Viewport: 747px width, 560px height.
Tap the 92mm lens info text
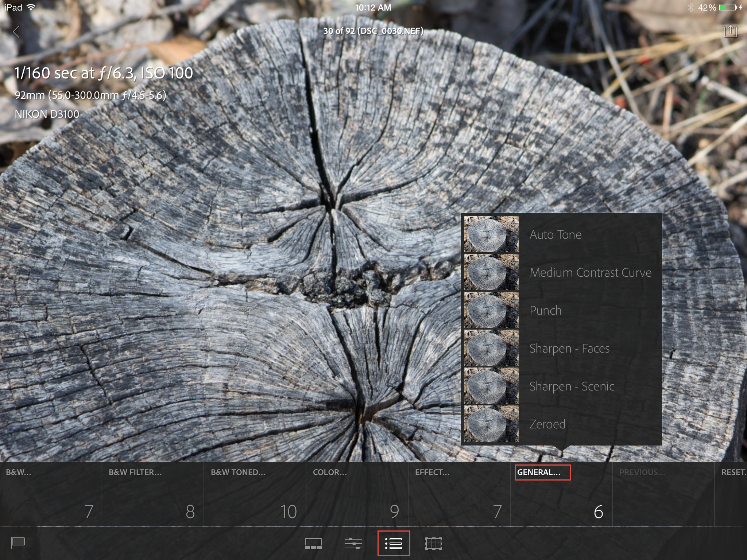coord(90,95)
